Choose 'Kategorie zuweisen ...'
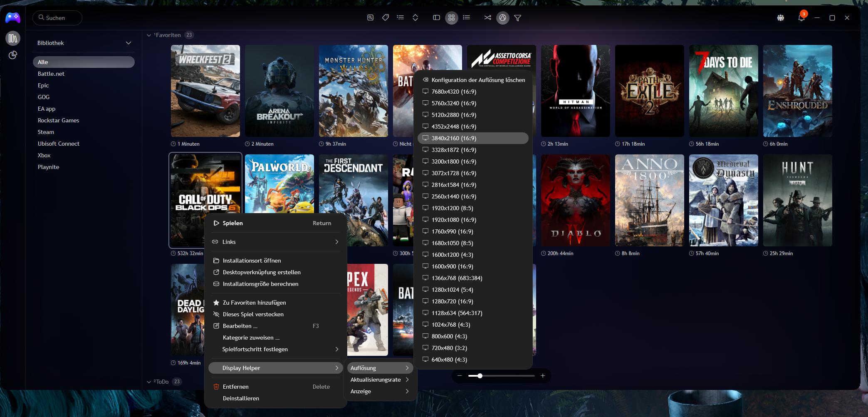 (x=277, y=338)
